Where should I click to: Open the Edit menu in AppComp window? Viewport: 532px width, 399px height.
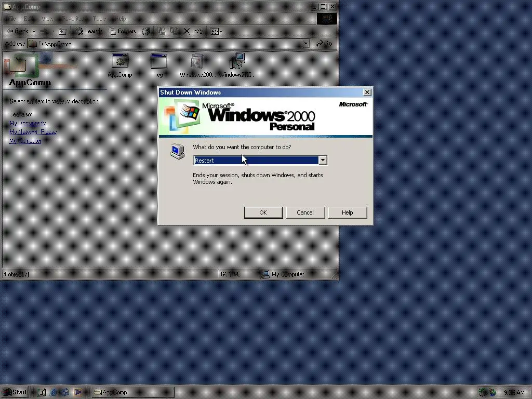point(29,19)
